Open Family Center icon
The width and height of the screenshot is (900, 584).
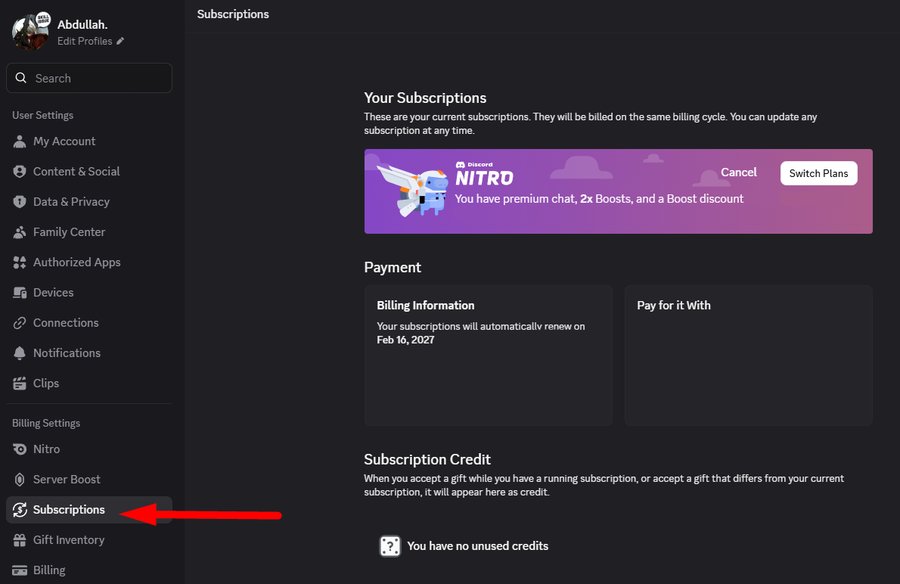coord(20,232)
